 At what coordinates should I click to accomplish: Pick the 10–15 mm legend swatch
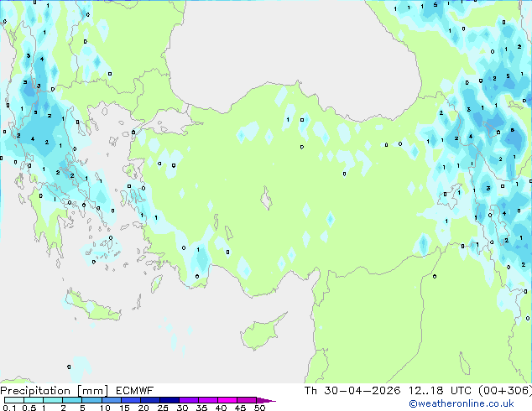point(111,400)
